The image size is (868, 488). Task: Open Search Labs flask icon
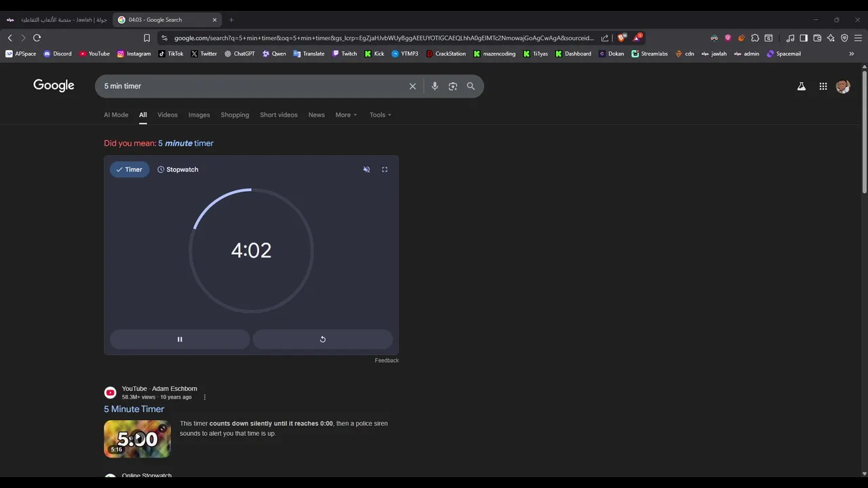tap(802, 86)
